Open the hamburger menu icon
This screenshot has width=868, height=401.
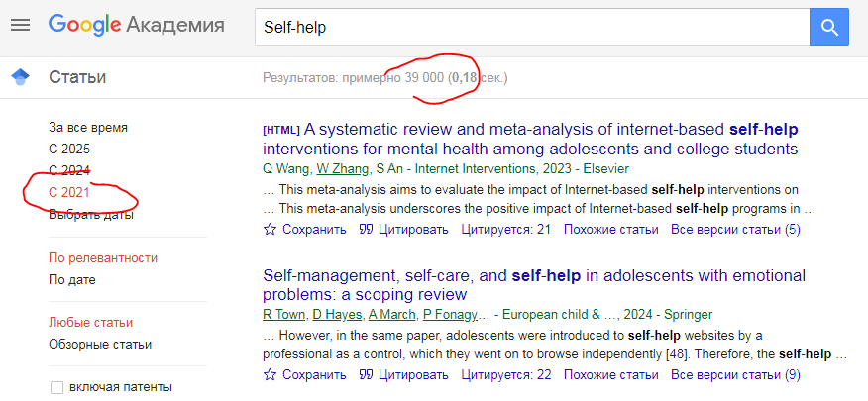pyautogui.click(x=21, y=26)
